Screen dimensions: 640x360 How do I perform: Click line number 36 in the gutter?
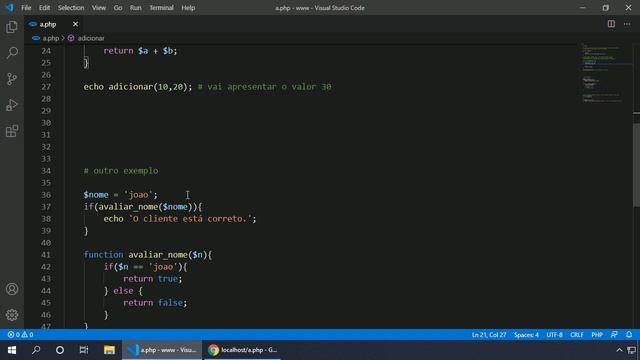(x=46, y=195)
